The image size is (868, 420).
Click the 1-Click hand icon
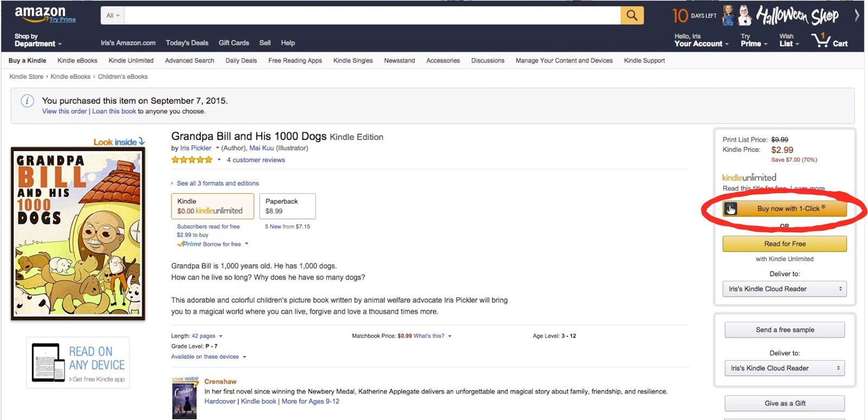click(x=731, y=208)
